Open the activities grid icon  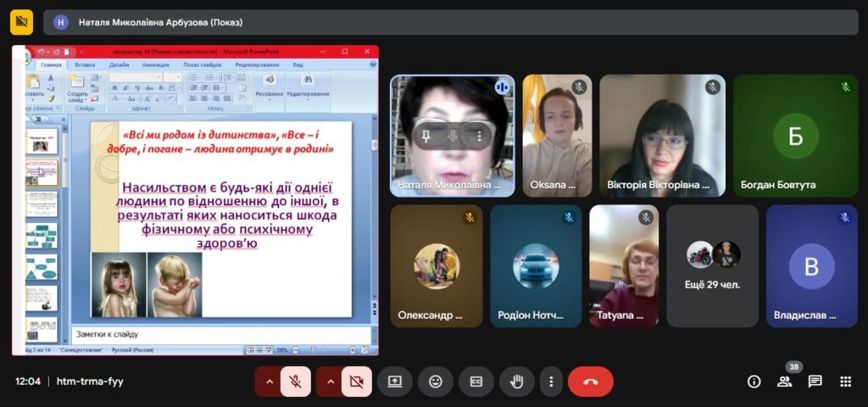point(845,382)
